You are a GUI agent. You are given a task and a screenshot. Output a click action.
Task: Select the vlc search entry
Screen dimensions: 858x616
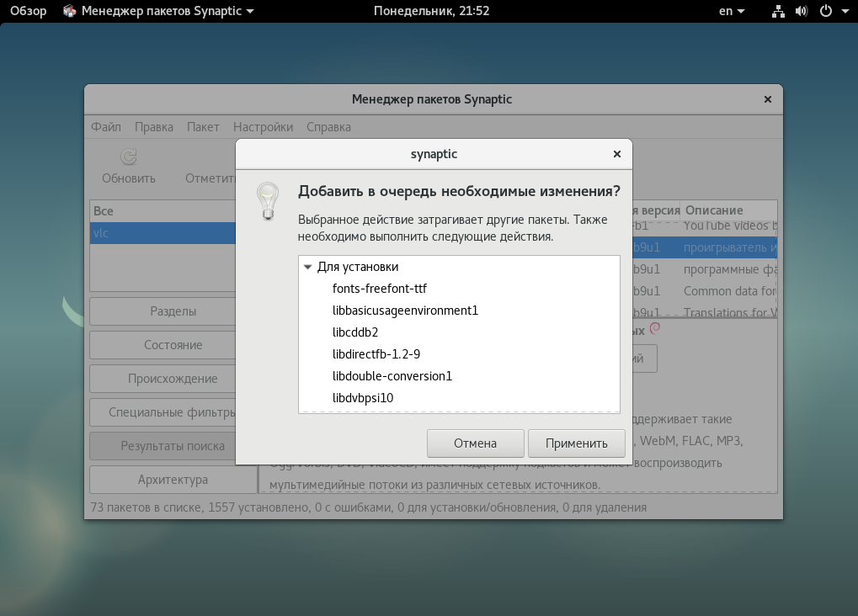163,233
